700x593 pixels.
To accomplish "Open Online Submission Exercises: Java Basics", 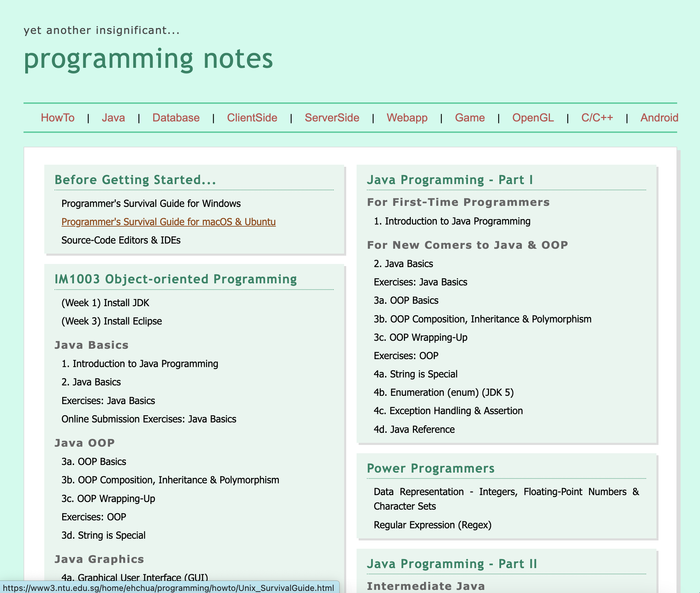I will 149,419.
